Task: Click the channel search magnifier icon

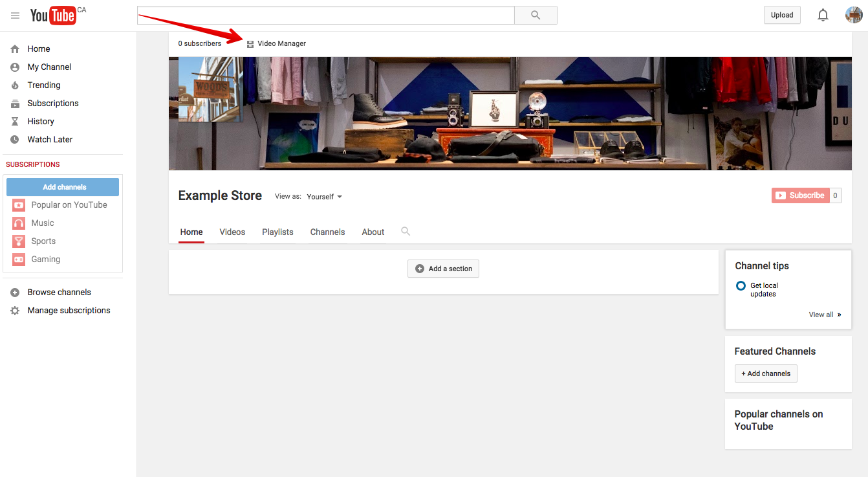Action: (406, 231)
